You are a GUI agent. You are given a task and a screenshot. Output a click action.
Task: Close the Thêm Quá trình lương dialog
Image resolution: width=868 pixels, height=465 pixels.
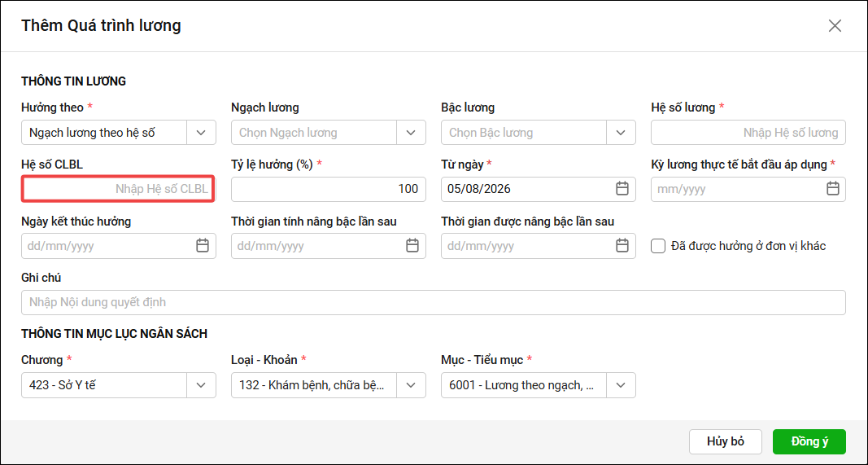[x=835, y=25]
